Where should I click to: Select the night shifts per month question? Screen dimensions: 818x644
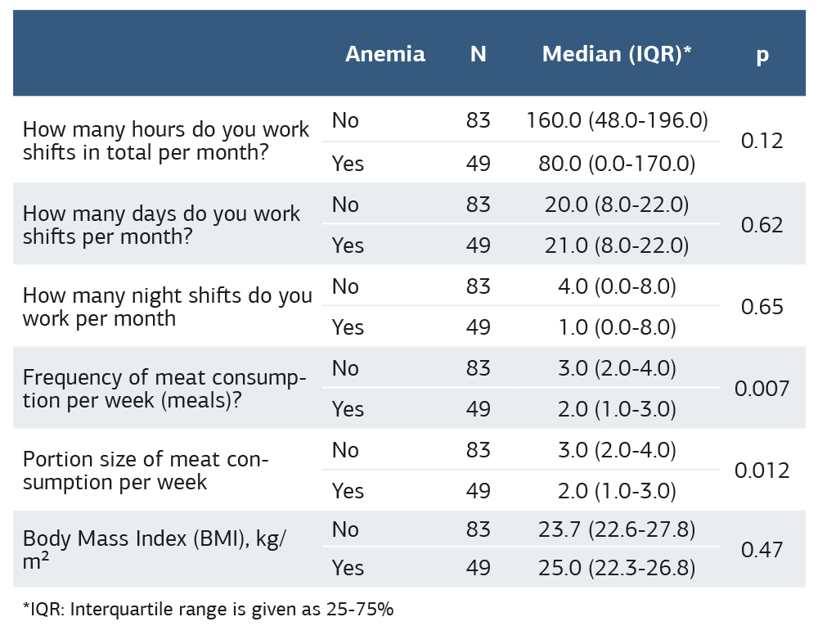click(167, 306)
